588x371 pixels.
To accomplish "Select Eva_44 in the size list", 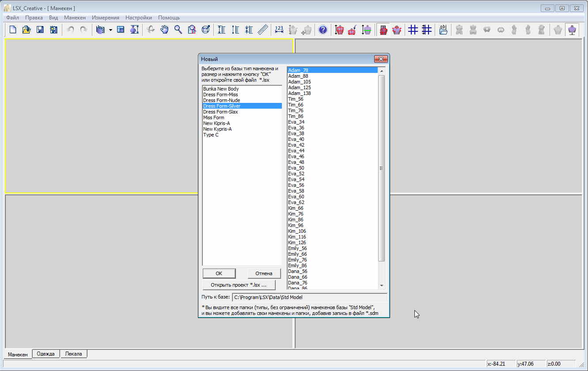I will [296, 151].
